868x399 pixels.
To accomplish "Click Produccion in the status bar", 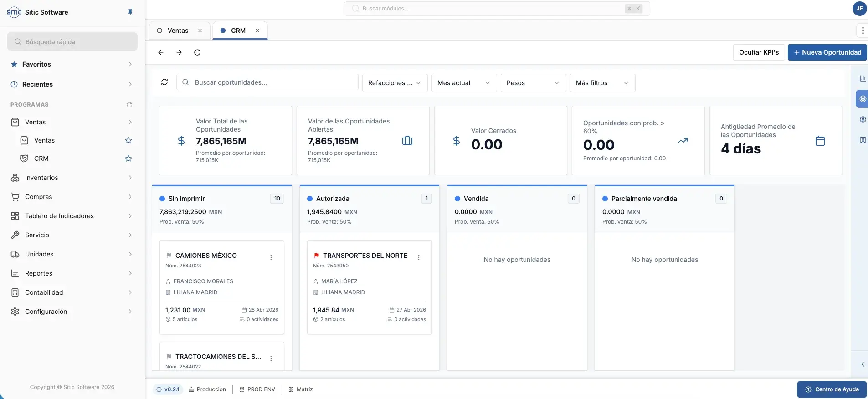I will [207, 389].
